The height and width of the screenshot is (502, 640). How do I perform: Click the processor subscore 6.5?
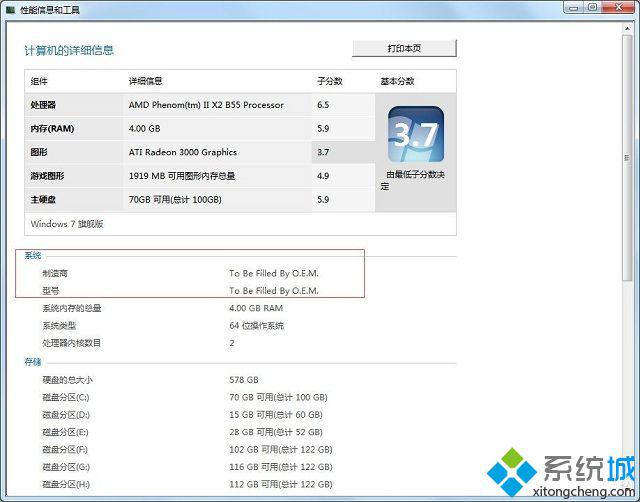click(323, 105)
